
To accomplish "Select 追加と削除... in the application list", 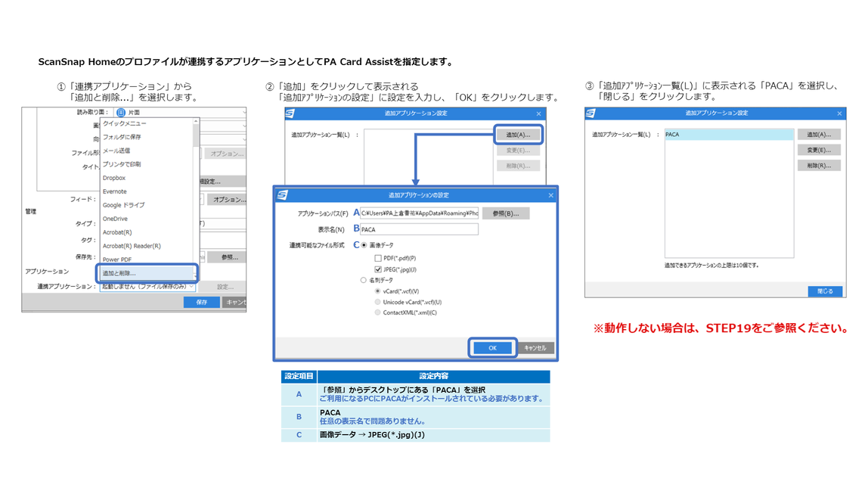I will click(147, 273).
